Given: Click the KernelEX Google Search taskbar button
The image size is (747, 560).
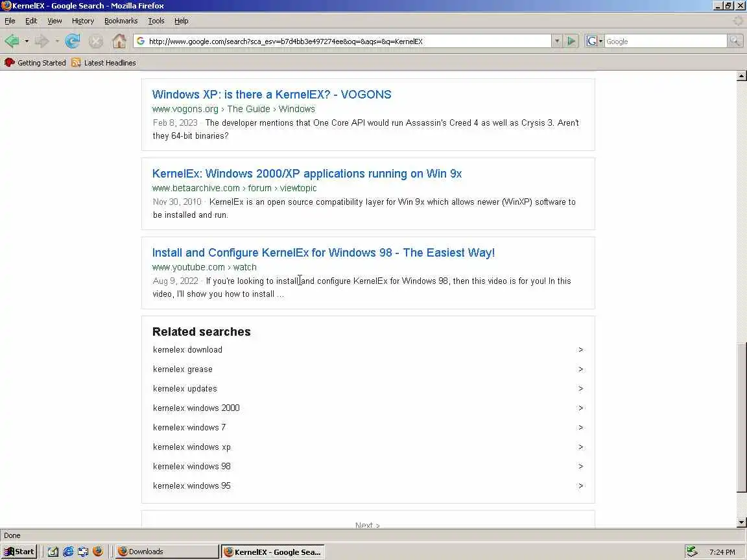Looking at the screenshot, I should pos(273,552).
